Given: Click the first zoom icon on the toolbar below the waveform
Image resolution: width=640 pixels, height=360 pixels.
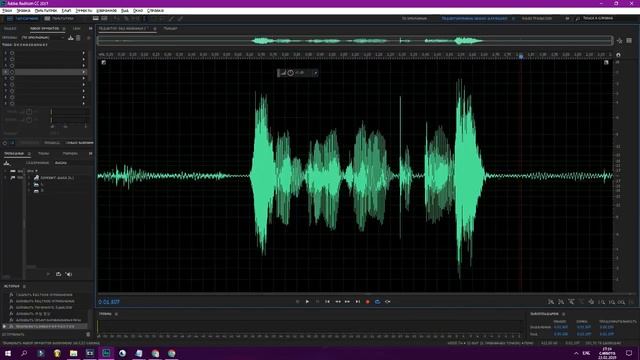Looking at the screenshot, I should [551, 302].
